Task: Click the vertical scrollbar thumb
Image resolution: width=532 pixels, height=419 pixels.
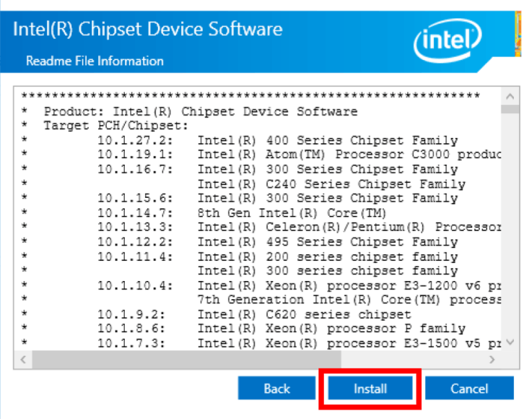Action: (510, 109)
